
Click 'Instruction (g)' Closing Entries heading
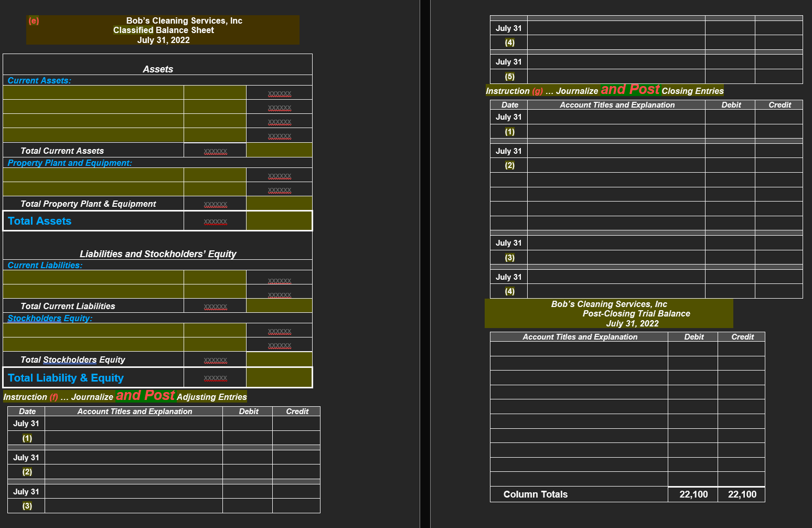click(x=605, y=90)
